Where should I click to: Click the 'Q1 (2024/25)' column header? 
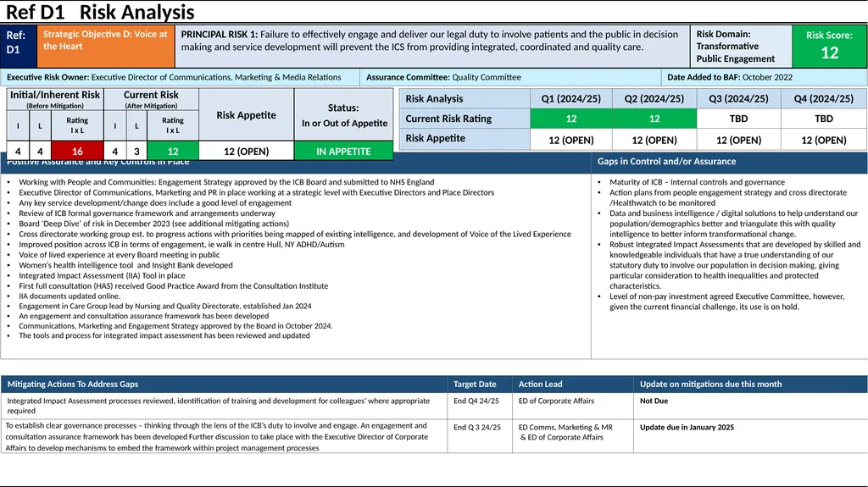570,98
